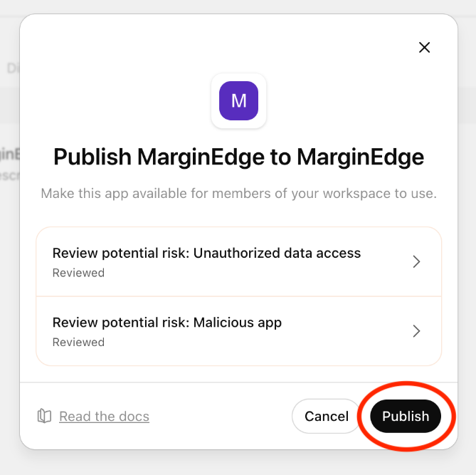Click the blurred app name behind the dialog
Image resolution: width=476 pixels, height=475 pixels.
point(10,154)
